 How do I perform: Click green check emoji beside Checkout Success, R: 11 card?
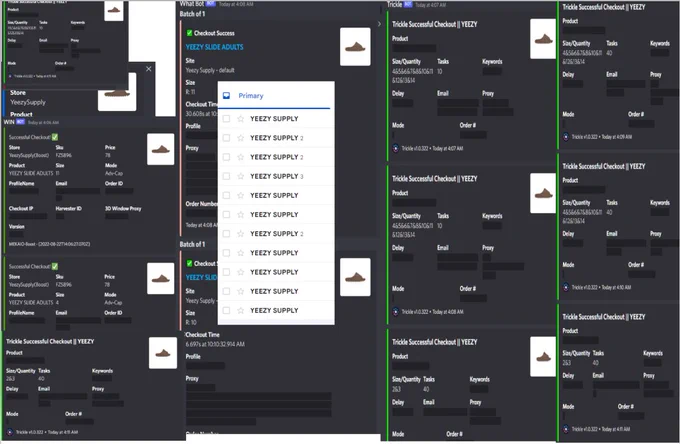point(189,33)
